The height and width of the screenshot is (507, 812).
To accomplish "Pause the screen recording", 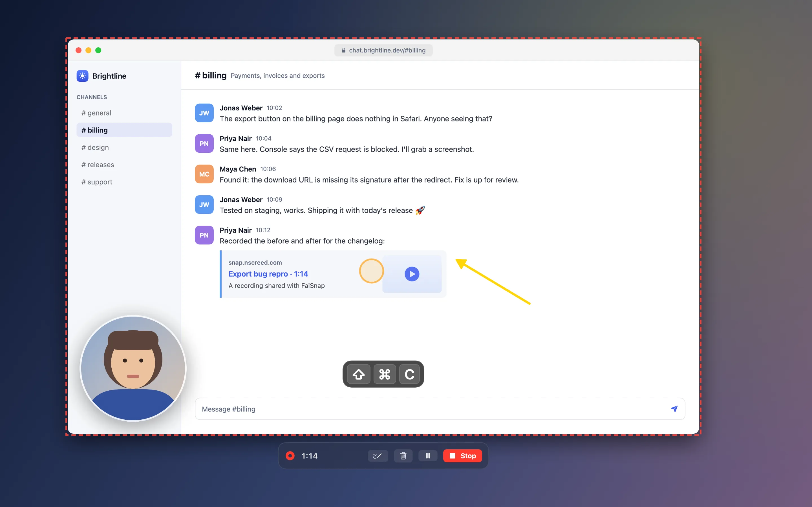I will coord(428,456).
